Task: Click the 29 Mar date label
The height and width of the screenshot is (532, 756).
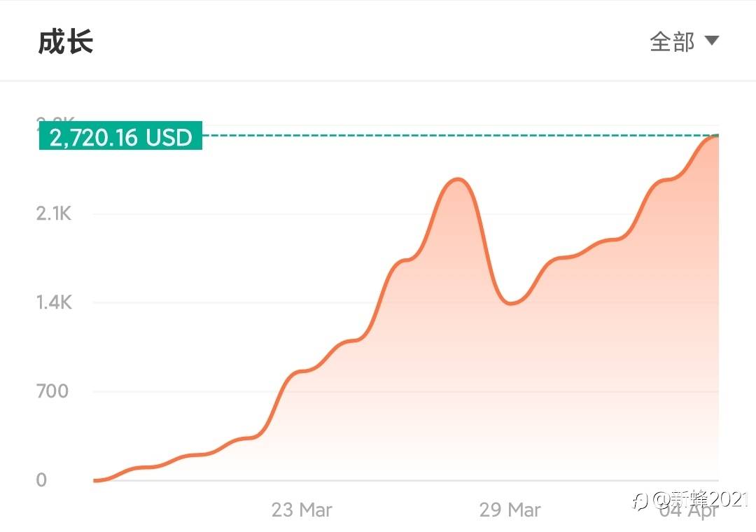Action: point(510,510)
